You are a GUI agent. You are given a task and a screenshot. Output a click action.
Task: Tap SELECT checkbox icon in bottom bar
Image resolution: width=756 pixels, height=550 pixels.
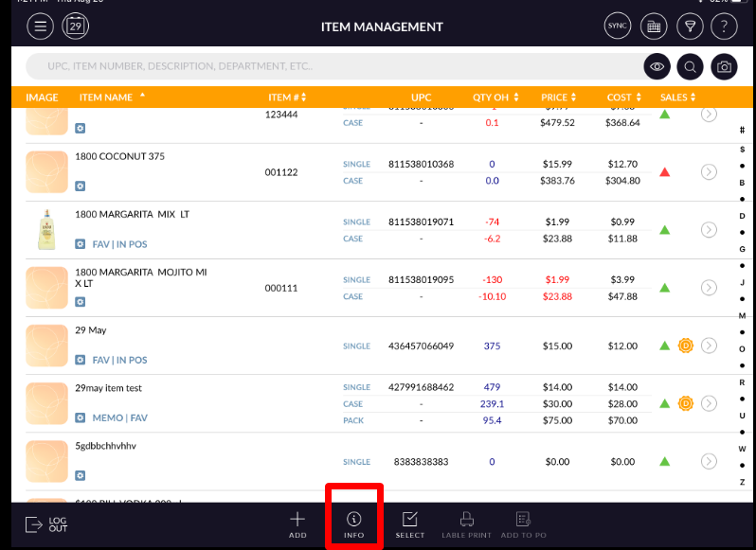point(410,524)
